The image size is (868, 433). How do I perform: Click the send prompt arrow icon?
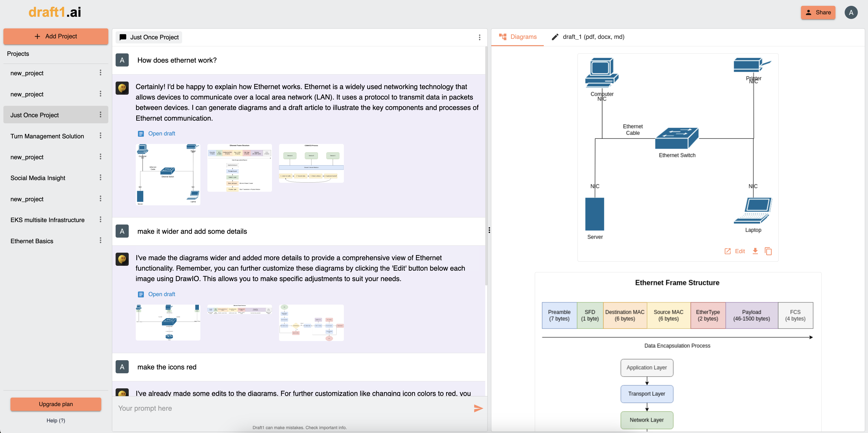478,408
